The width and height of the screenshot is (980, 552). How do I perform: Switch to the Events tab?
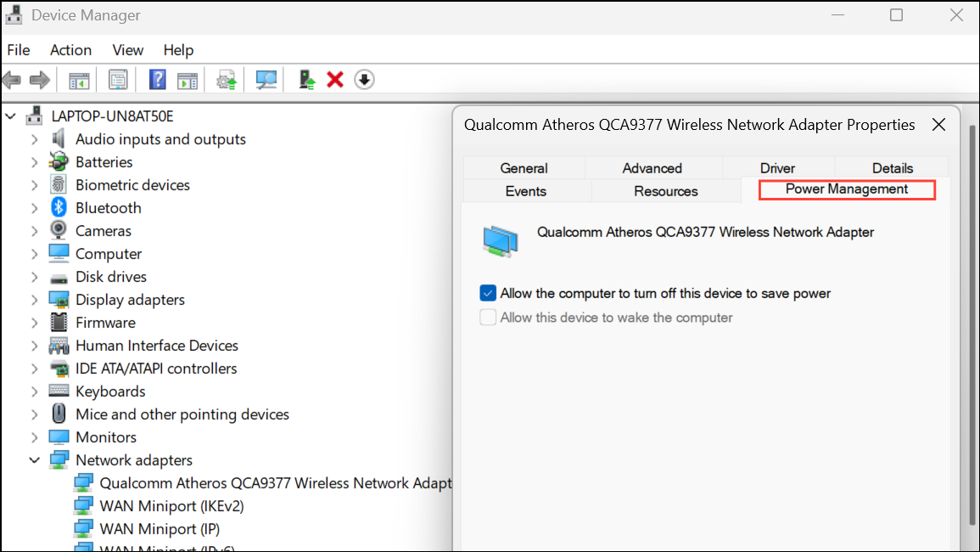pos(525,191)
